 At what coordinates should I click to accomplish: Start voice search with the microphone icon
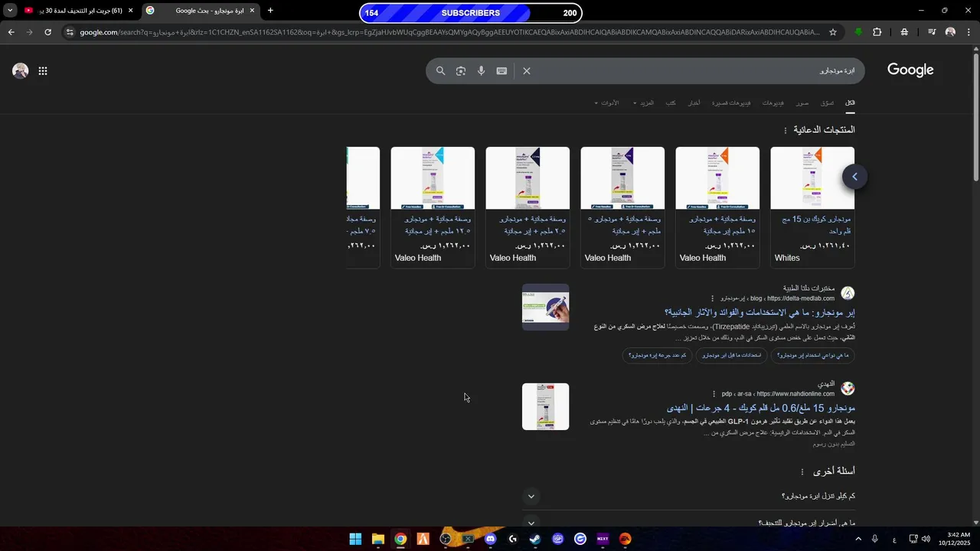click(481, 71)
